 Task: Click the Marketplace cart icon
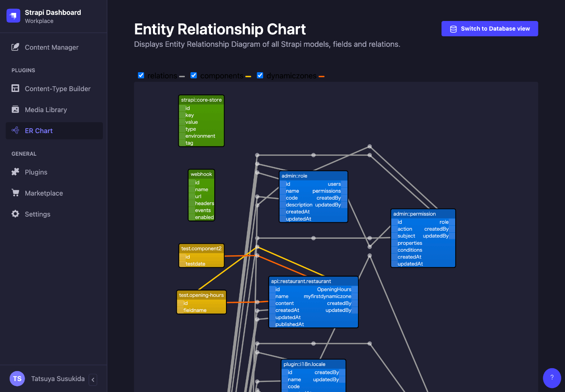tap(15, 193)
